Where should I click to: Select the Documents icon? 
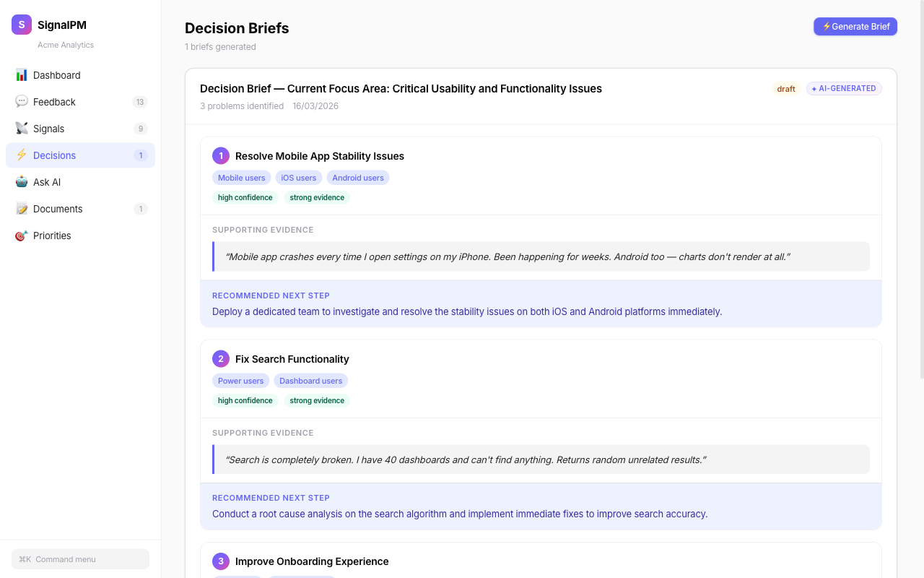point(22,209)
